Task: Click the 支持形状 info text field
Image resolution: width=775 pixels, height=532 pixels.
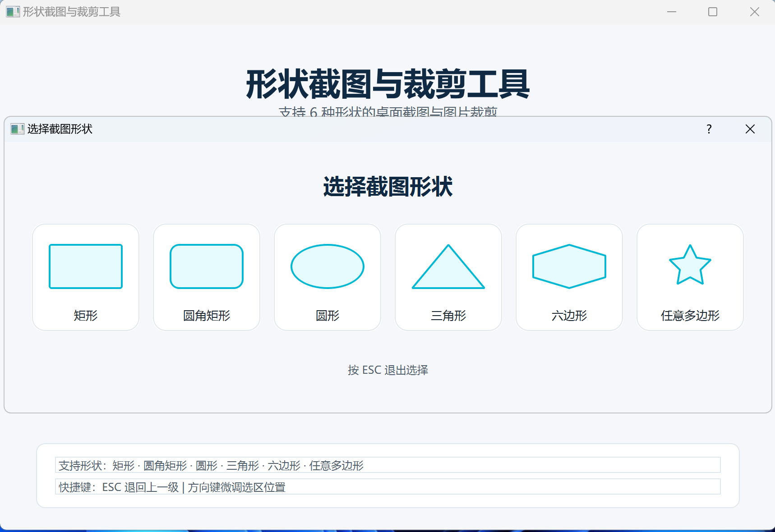Action: [x=388, y=465]
